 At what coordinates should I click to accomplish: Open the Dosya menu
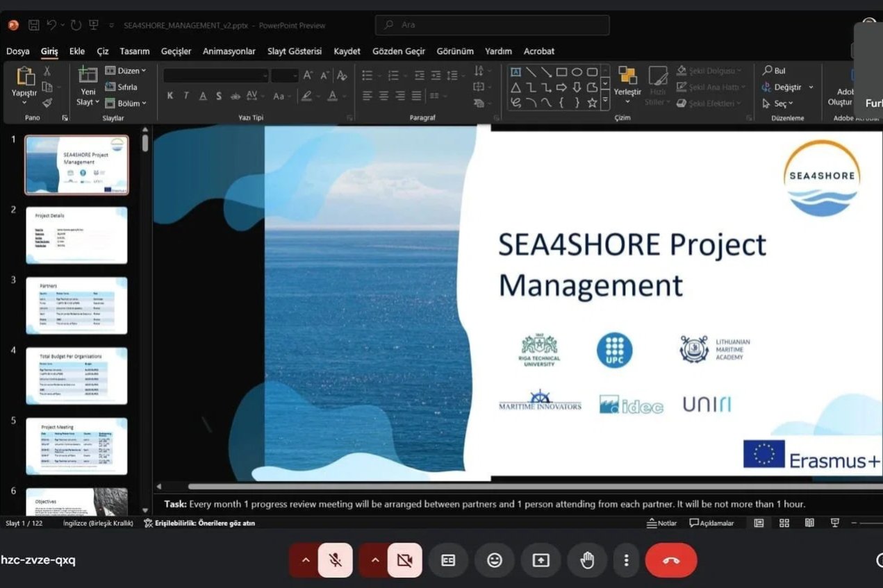pyautogui.click(x=18, y=51)
